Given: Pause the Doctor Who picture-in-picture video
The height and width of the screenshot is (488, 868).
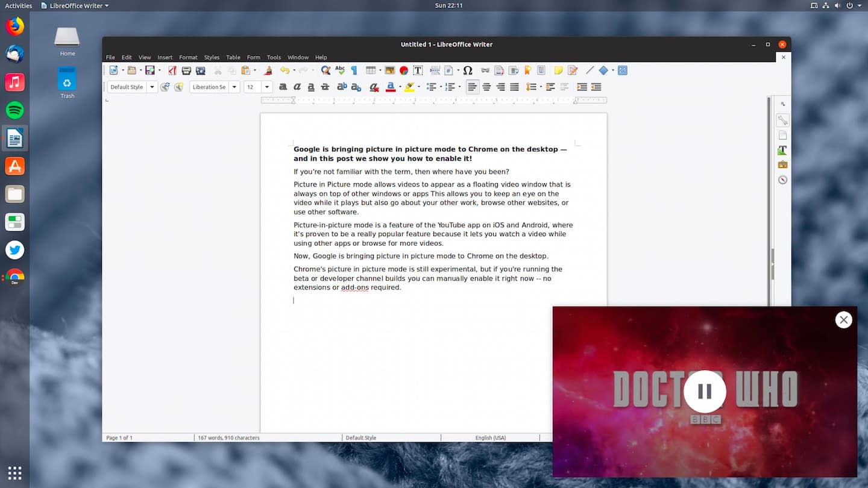Looking at the screenshot, I should (705, 392).
